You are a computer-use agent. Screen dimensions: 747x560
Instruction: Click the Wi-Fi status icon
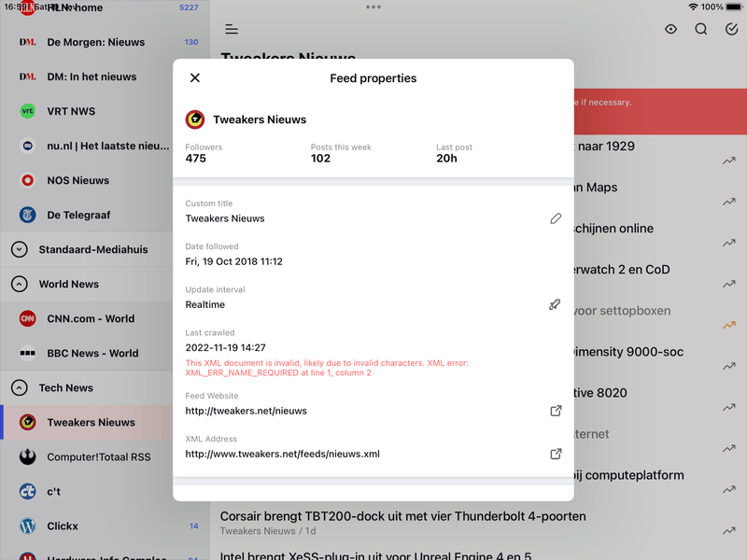coord(693,7)
